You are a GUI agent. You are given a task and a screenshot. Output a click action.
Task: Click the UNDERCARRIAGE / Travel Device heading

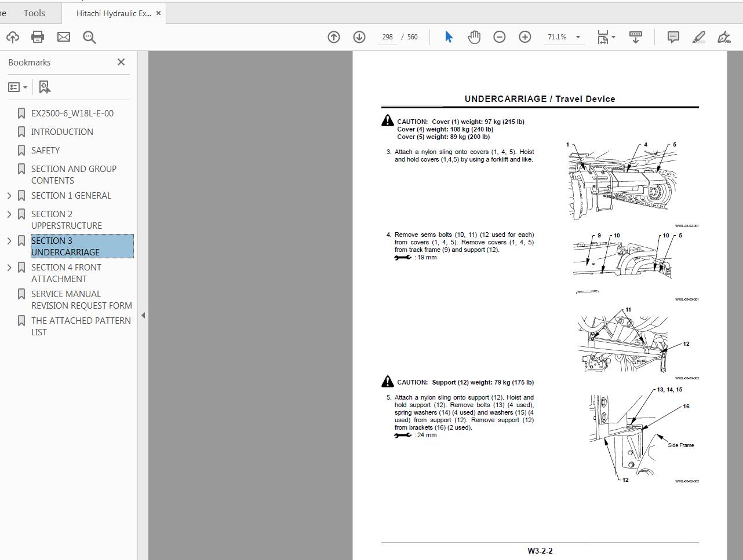[540, 99]
